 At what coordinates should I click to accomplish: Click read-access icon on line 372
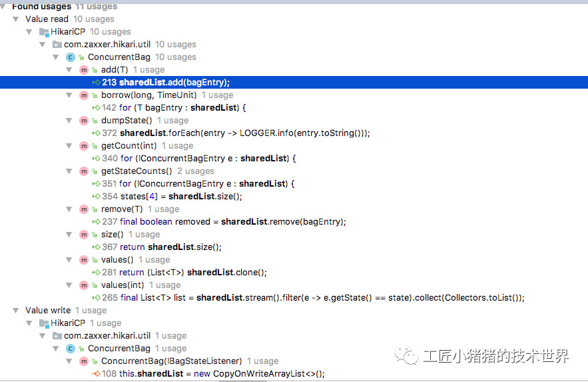click(x=96, y=133)
